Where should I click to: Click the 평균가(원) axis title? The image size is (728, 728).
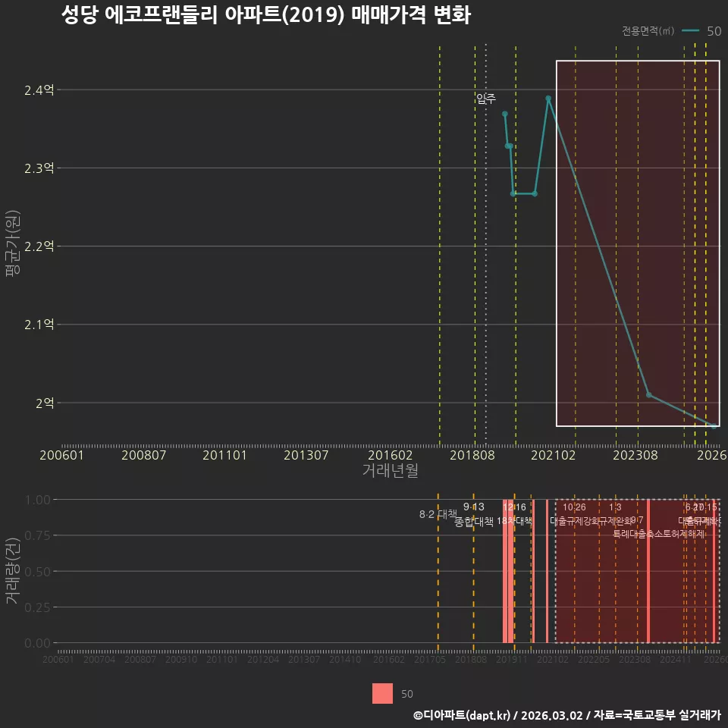click(12, 243)
